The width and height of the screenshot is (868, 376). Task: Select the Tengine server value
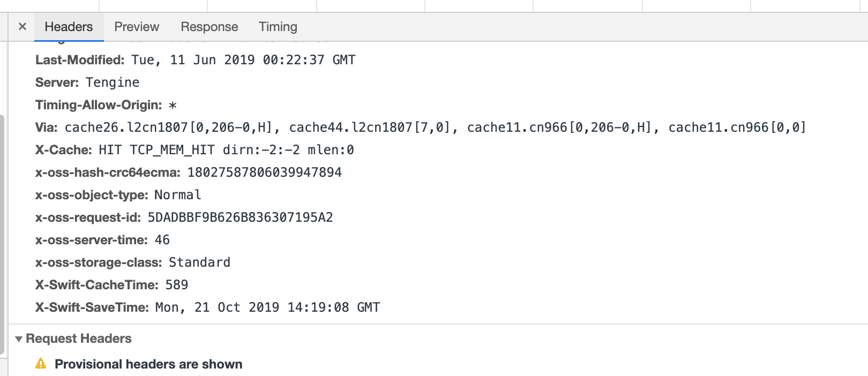pos(113,82)
